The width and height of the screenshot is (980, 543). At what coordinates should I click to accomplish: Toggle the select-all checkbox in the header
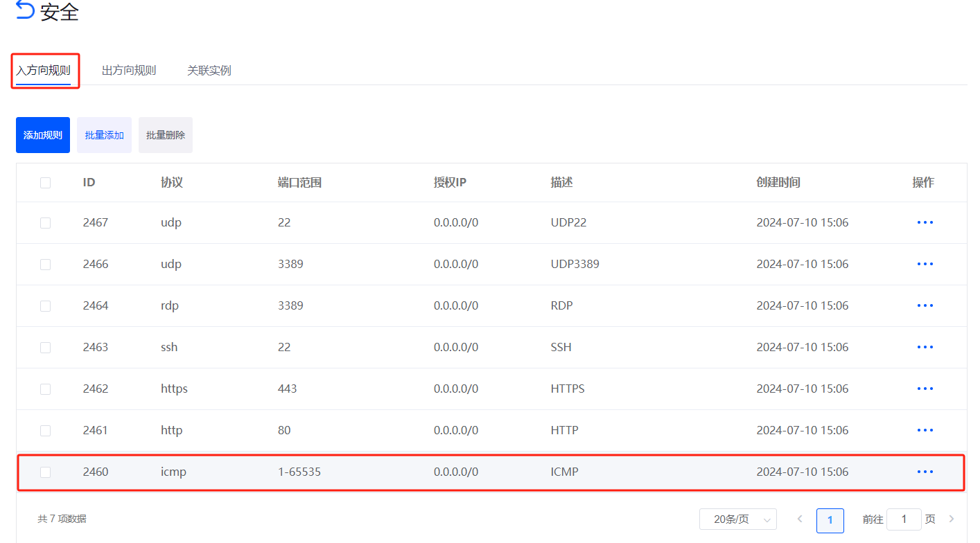coord(45,183)
